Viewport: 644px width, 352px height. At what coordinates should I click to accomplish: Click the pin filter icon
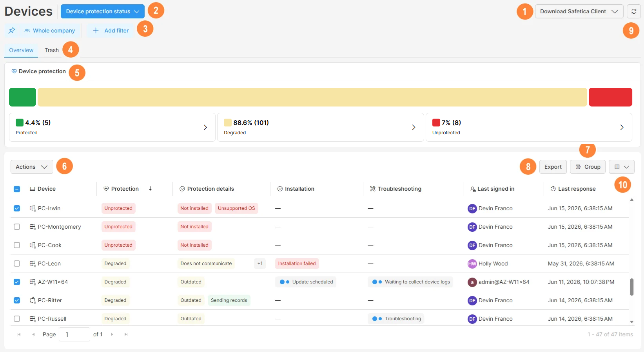point(12,31)
